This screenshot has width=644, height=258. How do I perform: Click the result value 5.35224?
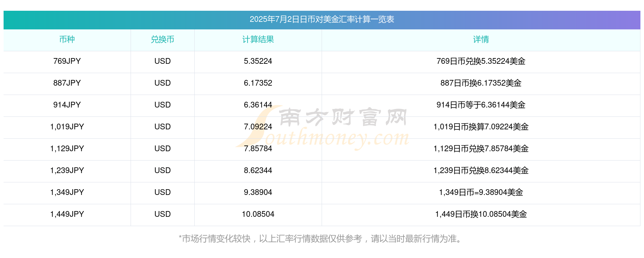258,61
